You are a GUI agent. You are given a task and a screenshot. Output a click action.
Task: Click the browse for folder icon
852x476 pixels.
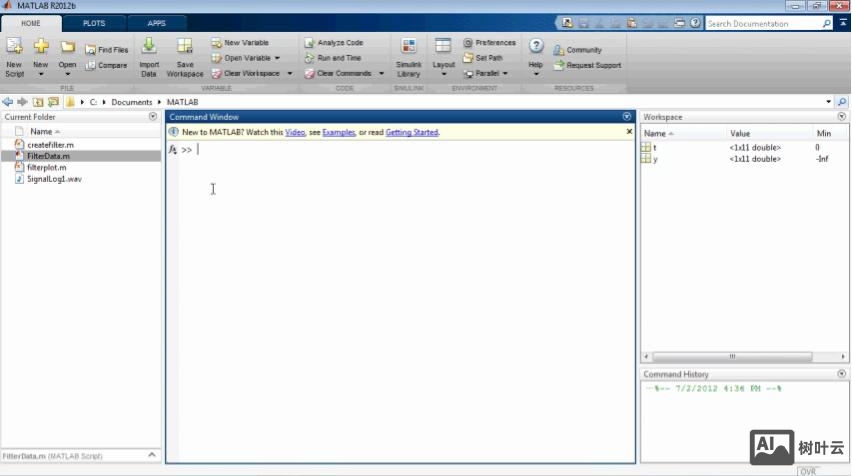click(53, 102)
